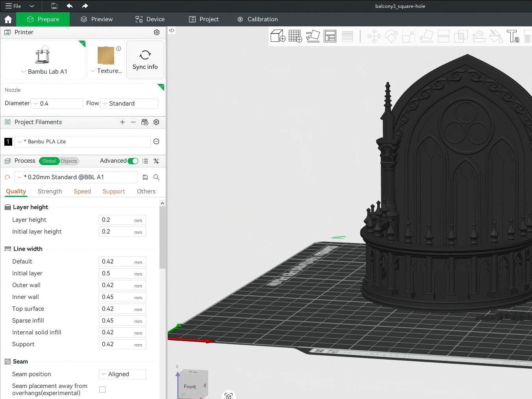Image resolution: width=532 pixels, height=399 pixels.
Task: Switch process scope to Objects
Action: click(69, 161)
